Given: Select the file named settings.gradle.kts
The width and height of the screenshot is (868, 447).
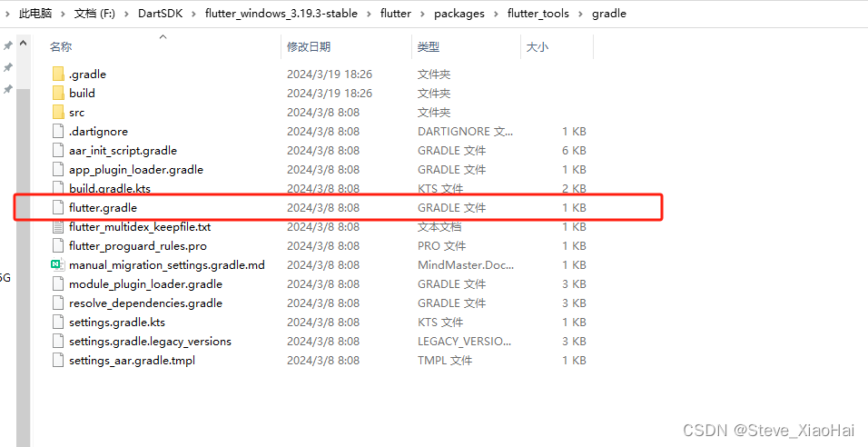Looking at the screenshot, I should click(x=117, y=323).
